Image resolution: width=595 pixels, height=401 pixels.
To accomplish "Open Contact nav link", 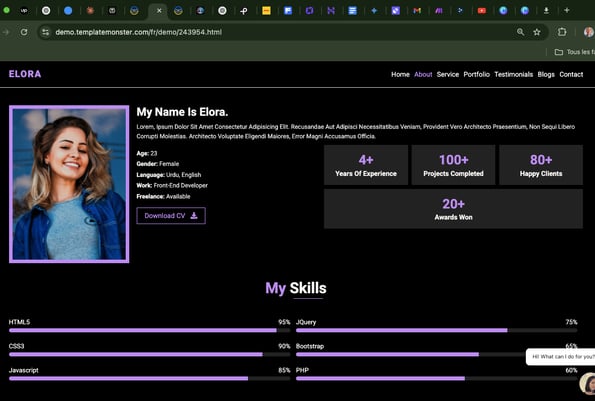I will point(571,74).
